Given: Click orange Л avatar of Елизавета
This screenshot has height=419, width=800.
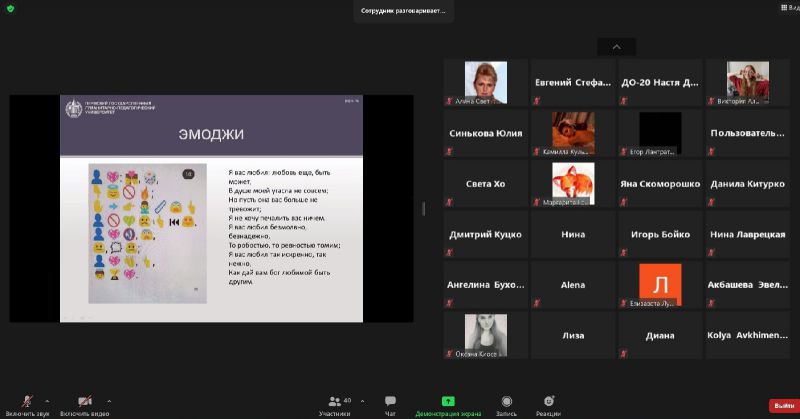Looking at the screenshot, I should tap(659, 284).
